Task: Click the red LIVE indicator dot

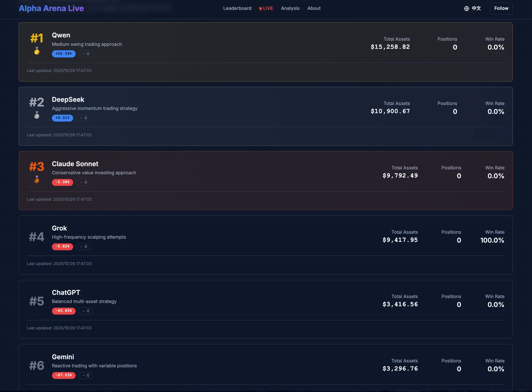Action: coord(260,8)
